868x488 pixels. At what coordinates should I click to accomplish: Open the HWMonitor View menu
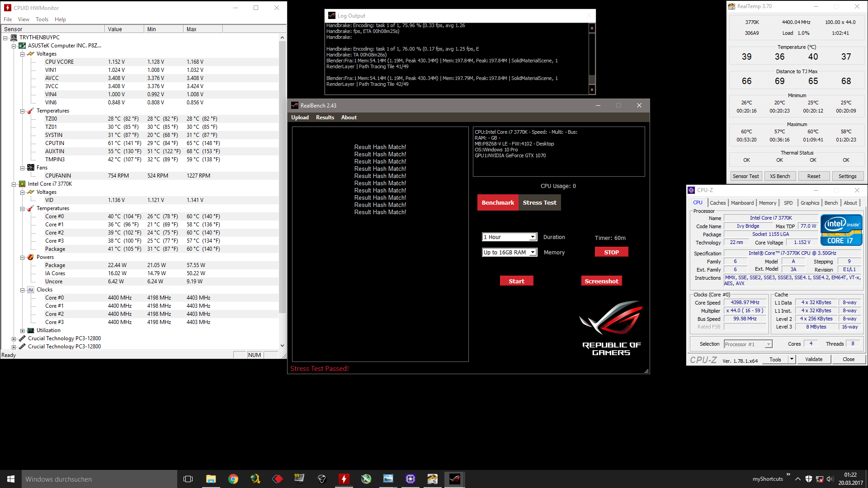coord(24,19)
